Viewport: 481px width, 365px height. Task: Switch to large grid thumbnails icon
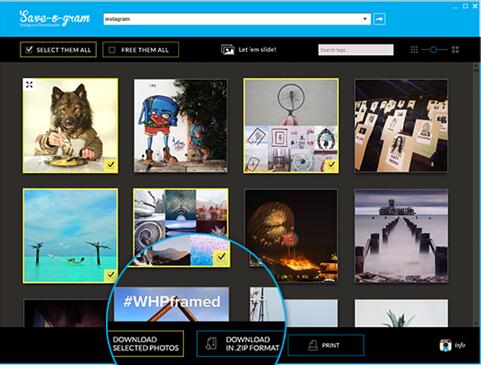click(x=455, y=50)
